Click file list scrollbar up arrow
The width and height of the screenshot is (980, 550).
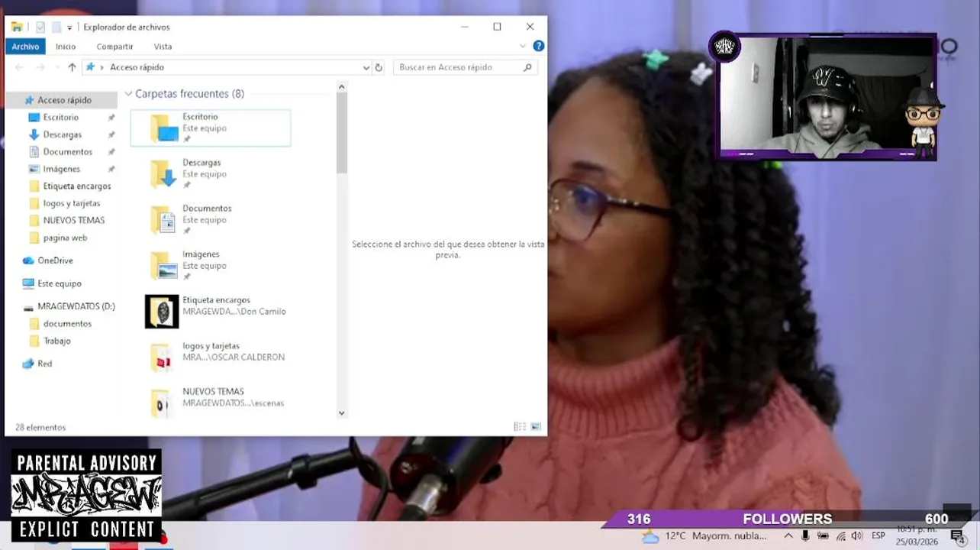coord(341,86)
